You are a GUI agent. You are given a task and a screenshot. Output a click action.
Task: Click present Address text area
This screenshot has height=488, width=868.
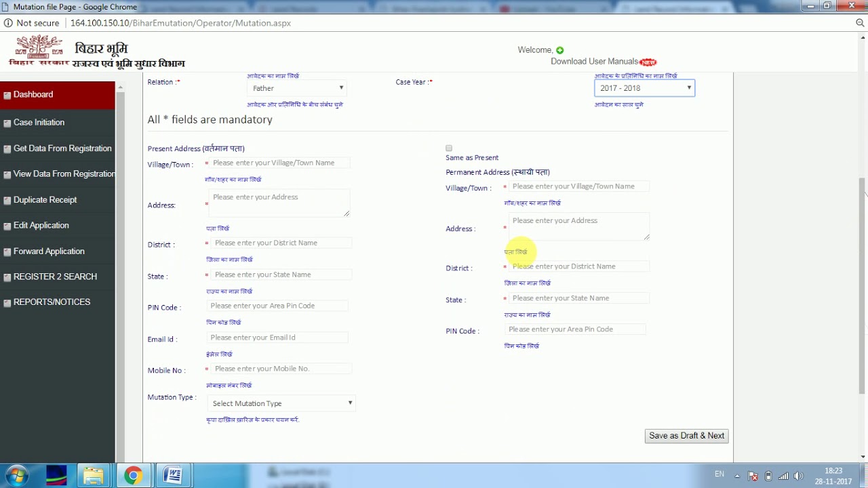point(279,203)
